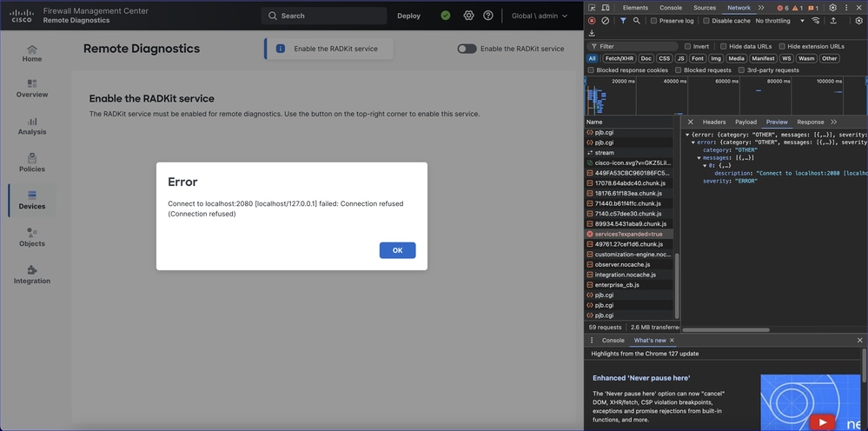
Task: Stop recording network log
Action: tap(592, 21)
